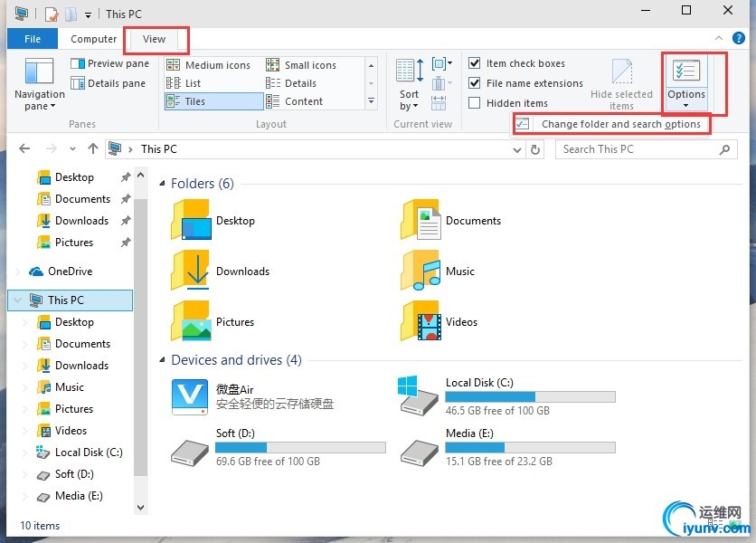Screen dimensions: 756x543
Task: Collapse the Devices and drives group
Action: point(163,360)
